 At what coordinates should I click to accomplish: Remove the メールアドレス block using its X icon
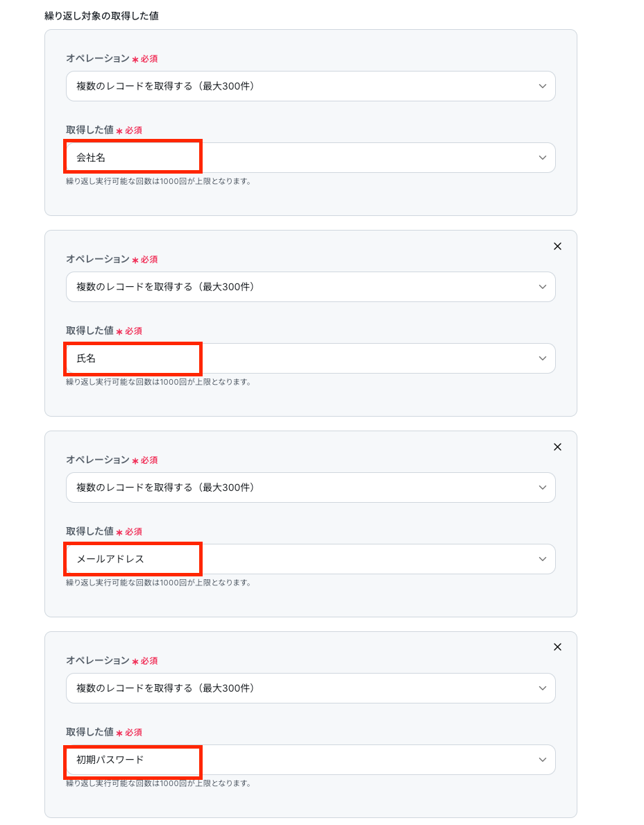coord(558,447)
